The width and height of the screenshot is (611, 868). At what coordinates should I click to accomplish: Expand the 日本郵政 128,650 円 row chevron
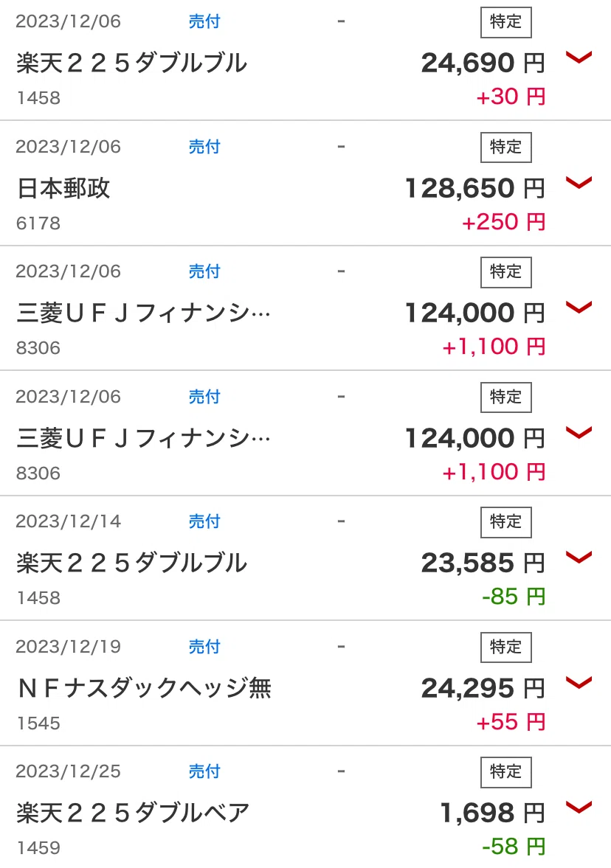pos(579,182)
